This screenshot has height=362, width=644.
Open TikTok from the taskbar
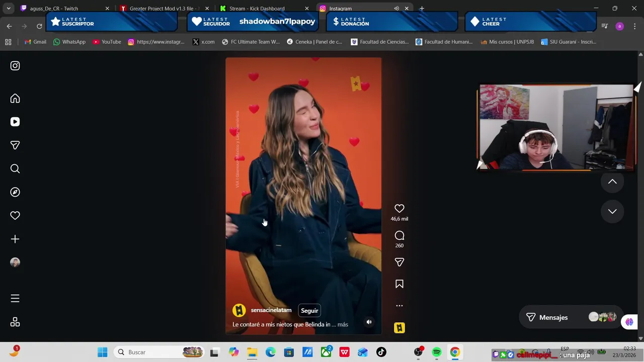coord(381,352)
